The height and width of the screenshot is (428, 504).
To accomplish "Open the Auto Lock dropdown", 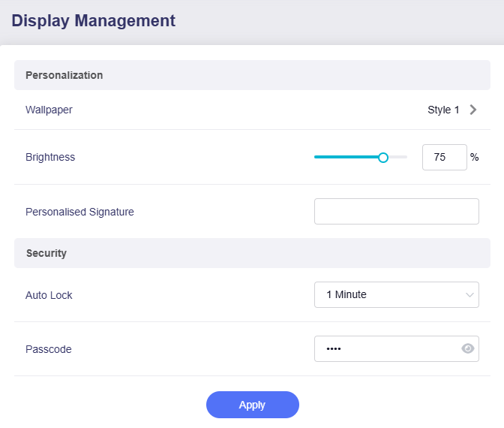I will click(x=396, y=295).
